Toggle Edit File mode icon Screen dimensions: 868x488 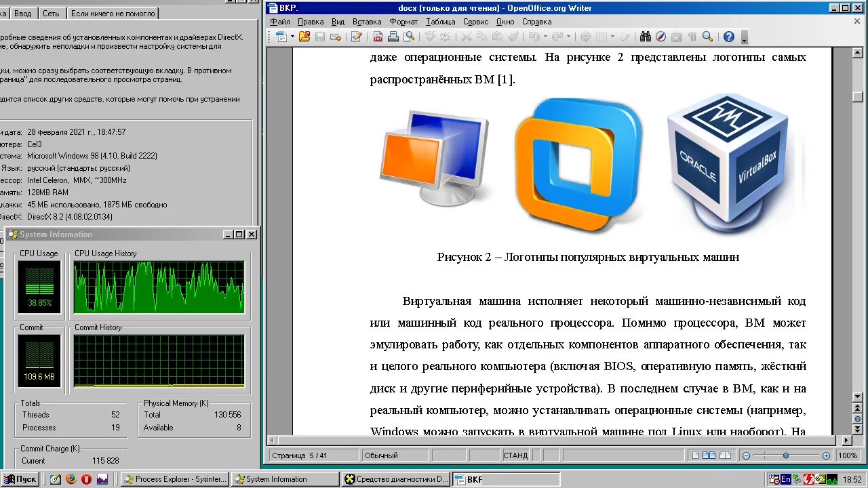point(357,37)
